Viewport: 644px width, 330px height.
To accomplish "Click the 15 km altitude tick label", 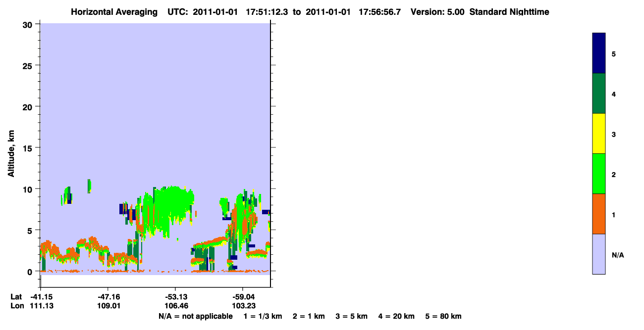I will coord(28,147).
